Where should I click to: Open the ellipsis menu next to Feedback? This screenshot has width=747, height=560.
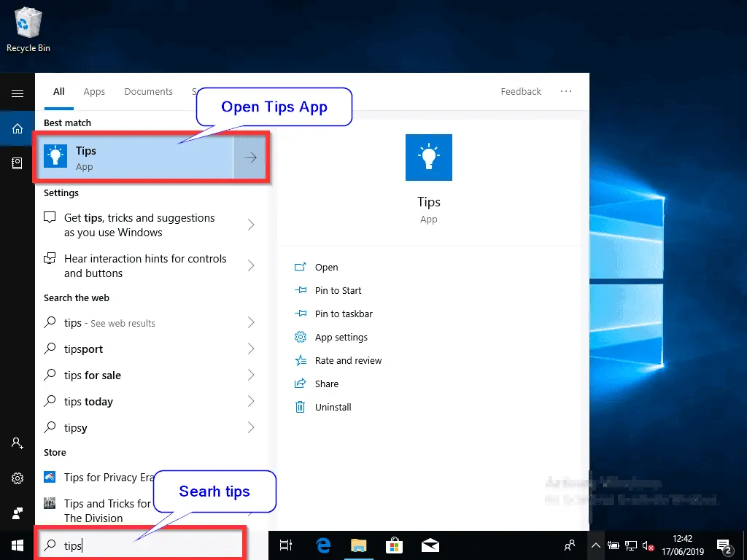pos(566,91)
